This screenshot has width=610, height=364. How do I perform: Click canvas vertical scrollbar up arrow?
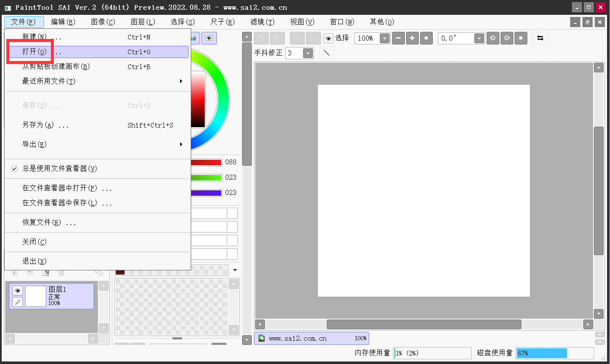tap(599, 67)
